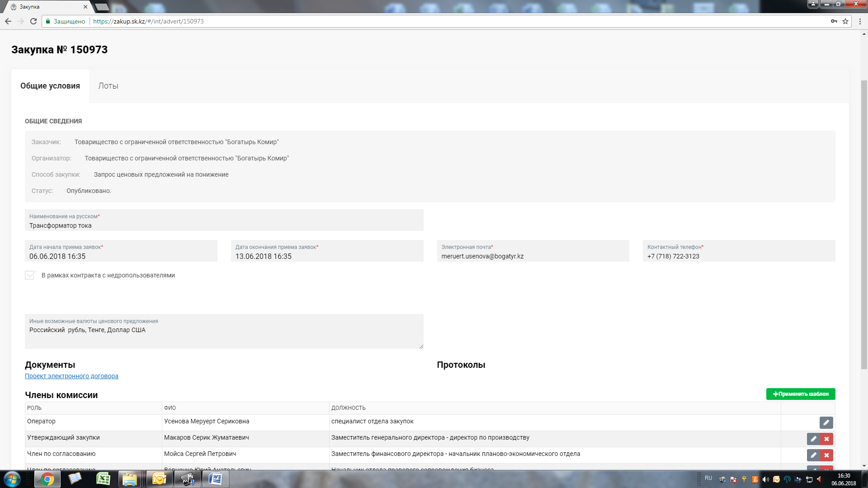This screenshot has width=868, height=488.
Task: Click the Иные возможные валюты text area
Action: click(224, 331)
